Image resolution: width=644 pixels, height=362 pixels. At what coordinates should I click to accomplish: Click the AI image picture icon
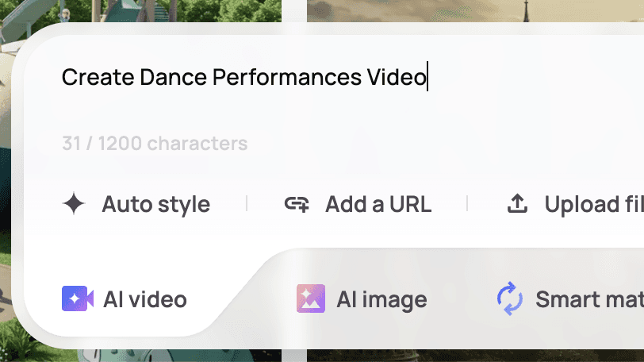coord(311,298)
